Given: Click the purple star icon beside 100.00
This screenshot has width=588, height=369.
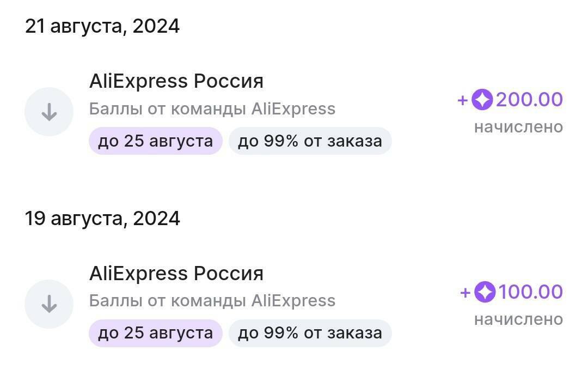Looking at the screenshot, I should click(485, 292).
